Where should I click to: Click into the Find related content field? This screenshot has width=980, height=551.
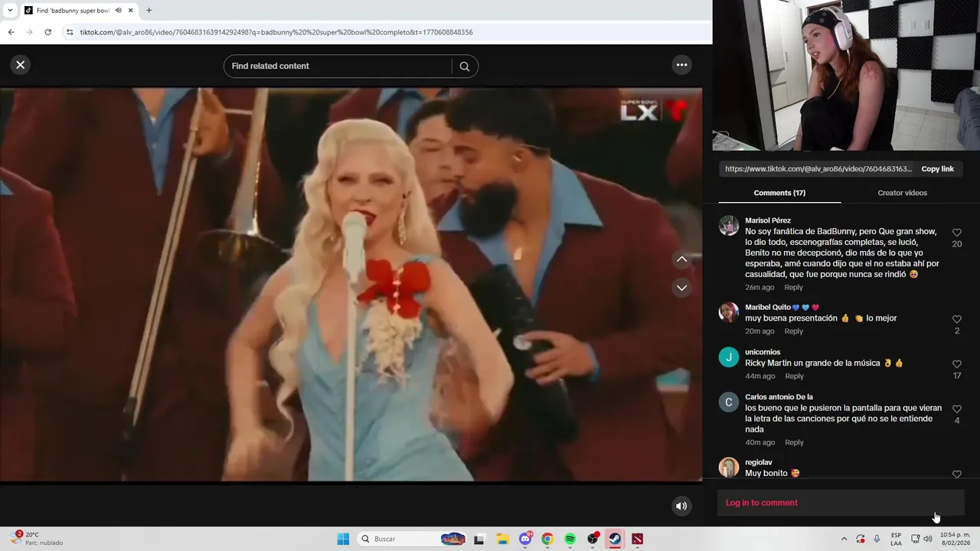pyautogui.click(x=341, y=67)
